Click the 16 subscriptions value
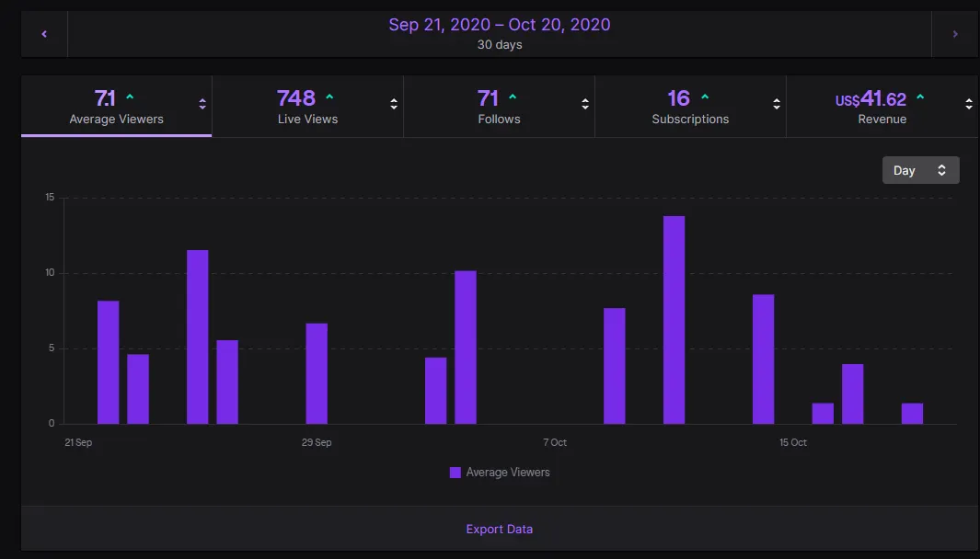This screenshot has height=559, width=980. [679, 98]
